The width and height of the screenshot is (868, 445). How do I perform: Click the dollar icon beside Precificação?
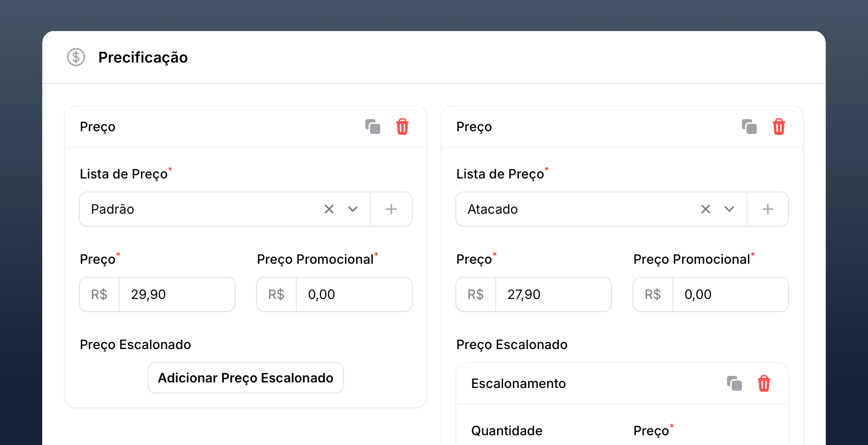click(x=76, y=57)
